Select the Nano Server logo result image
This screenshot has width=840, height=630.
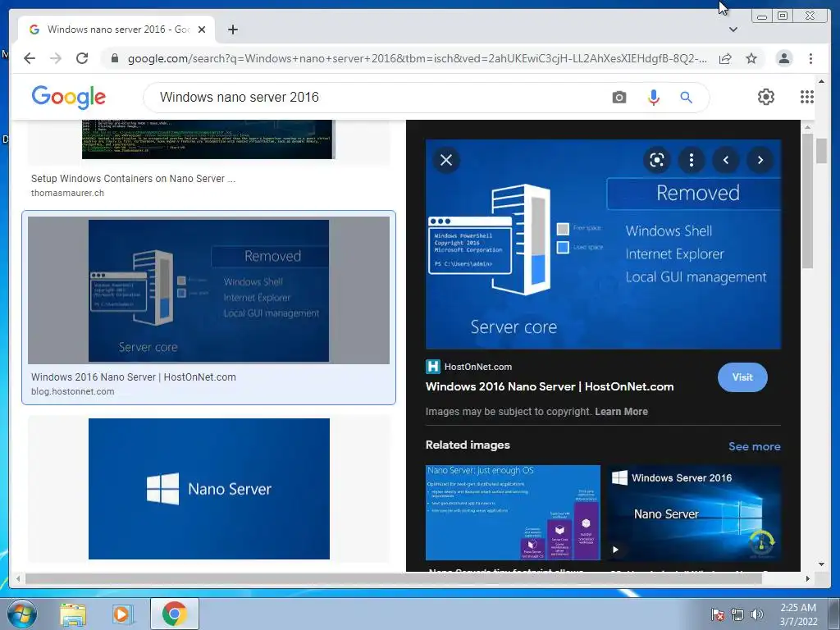point(209,489)
